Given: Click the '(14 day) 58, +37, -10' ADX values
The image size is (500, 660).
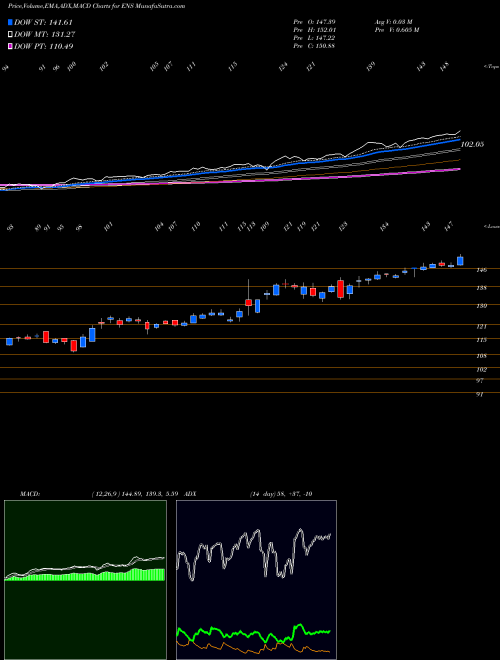Looking at the screenshot, I should coord(281,494).
